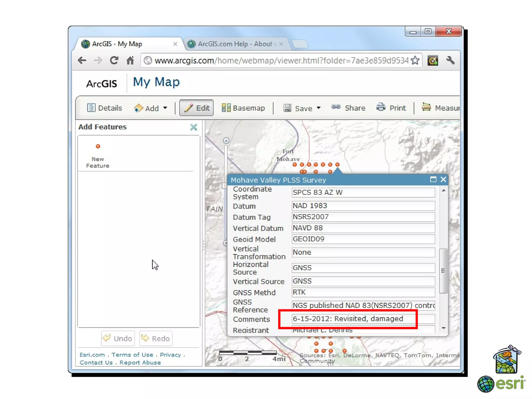Click the Comments input field
Viewport: 532px width, 399px height.
(x=363, y=319)
